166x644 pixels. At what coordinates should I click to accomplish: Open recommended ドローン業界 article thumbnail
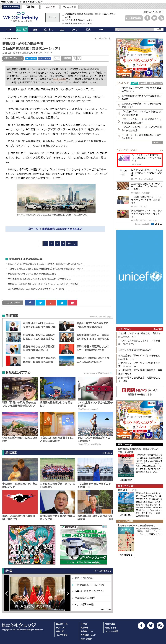pos(95,424)
